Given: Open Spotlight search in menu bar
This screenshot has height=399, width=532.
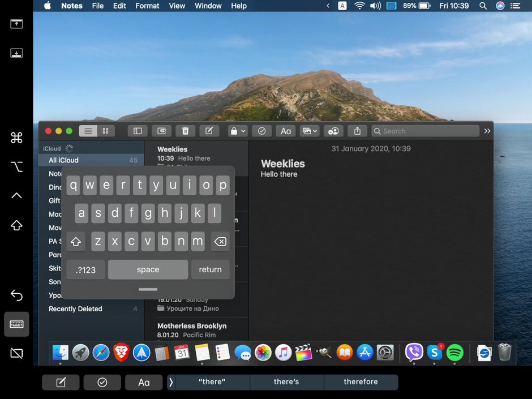Looking at the screenshot, I should pyautogui.click(x=483, y=6).
